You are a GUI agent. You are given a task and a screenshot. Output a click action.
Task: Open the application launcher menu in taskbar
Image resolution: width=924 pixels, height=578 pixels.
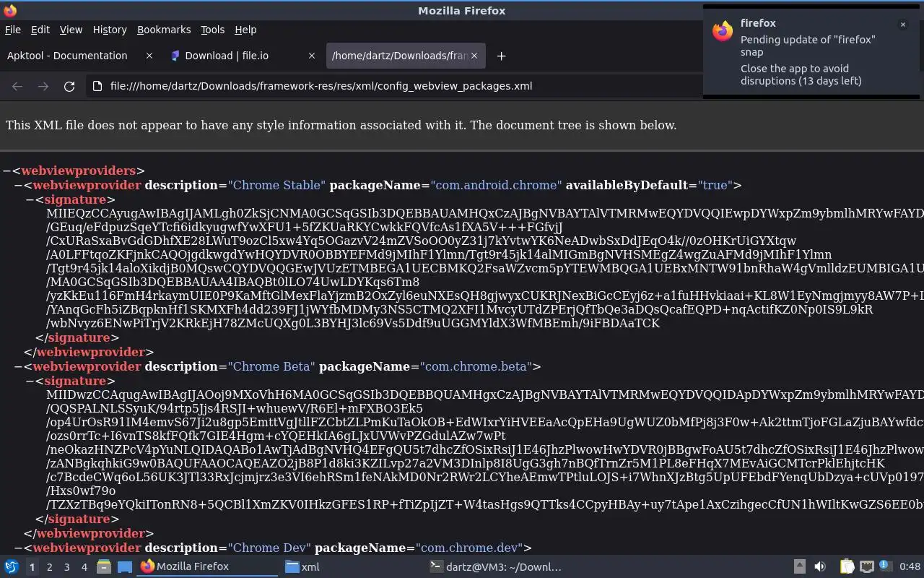click(12, 566)
